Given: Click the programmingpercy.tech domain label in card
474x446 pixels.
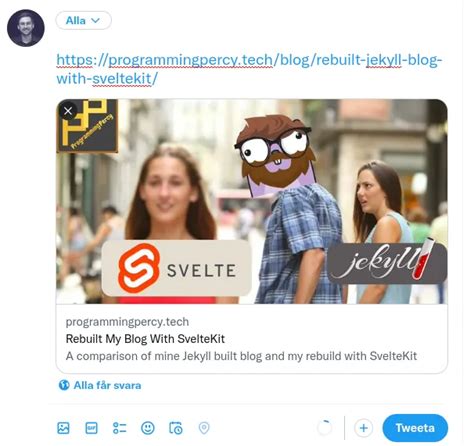Looking at the screenshot, I should pos(127,322).
